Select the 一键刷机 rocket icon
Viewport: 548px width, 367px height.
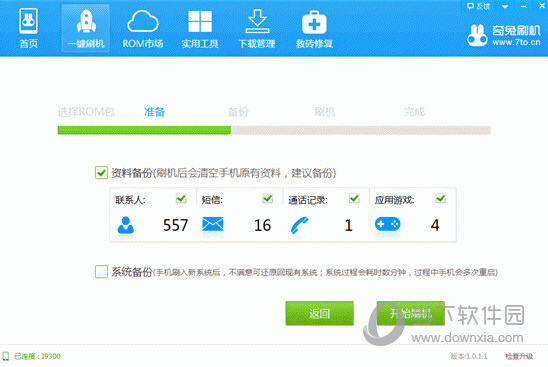pos(86,21)
